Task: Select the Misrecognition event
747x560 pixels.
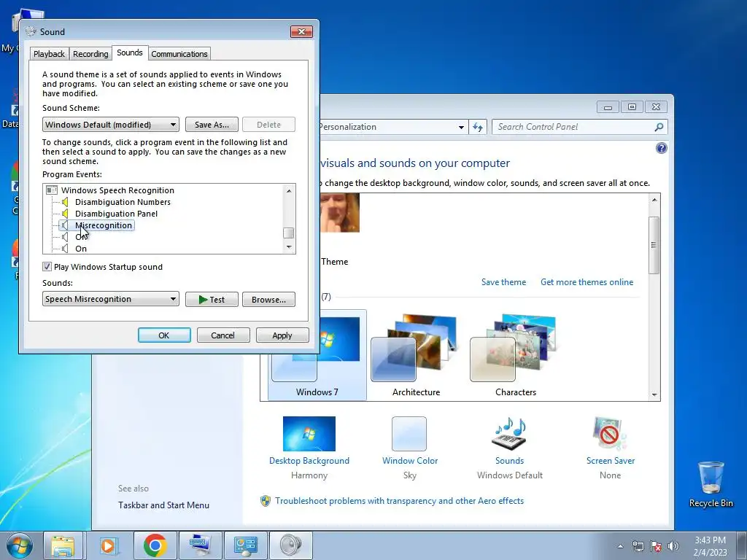Action: point(104,225)
